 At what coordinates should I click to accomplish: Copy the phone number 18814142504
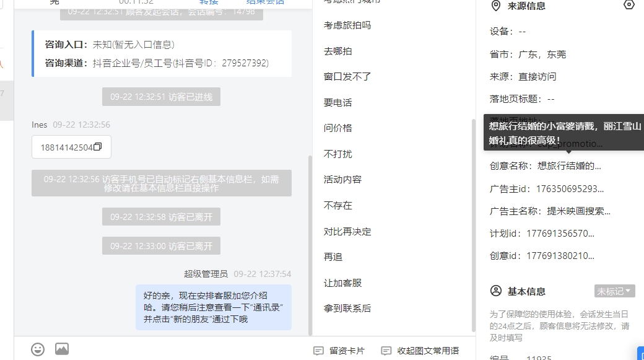pyautogui.click(x=97, y=147)
